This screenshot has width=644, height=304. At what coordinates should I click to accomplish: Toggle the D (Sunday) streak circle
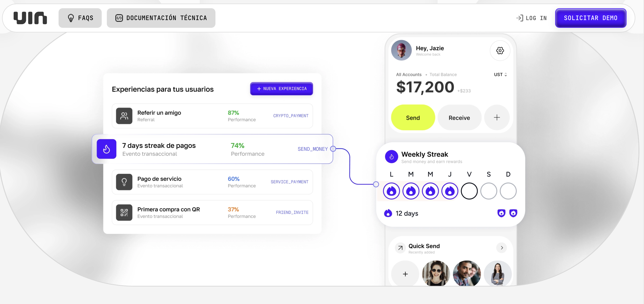[508, 191]
